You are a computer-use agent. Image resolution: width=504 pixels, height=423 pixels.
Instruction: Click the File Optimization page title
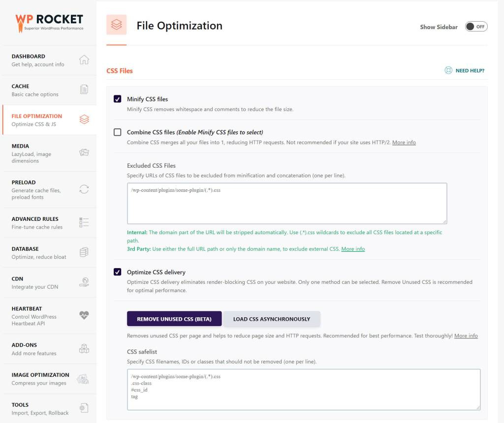[x=179, y=26]
